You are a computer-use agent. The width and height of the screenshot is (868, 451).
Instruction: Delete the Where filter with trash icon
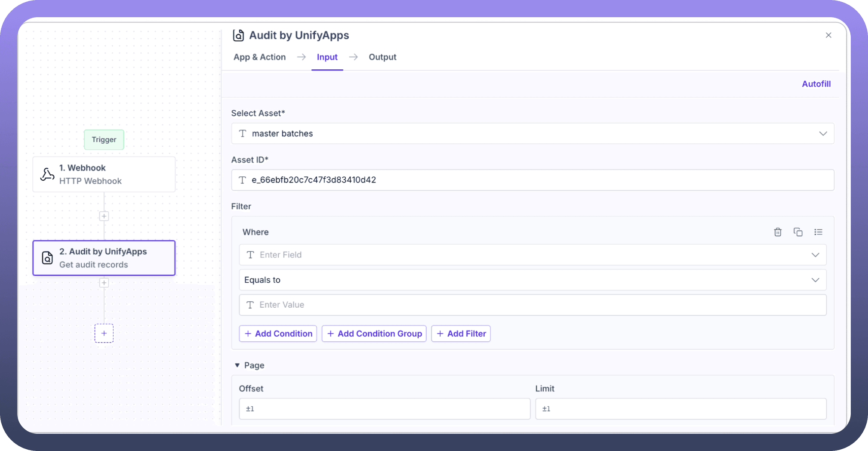coord(777,232)
